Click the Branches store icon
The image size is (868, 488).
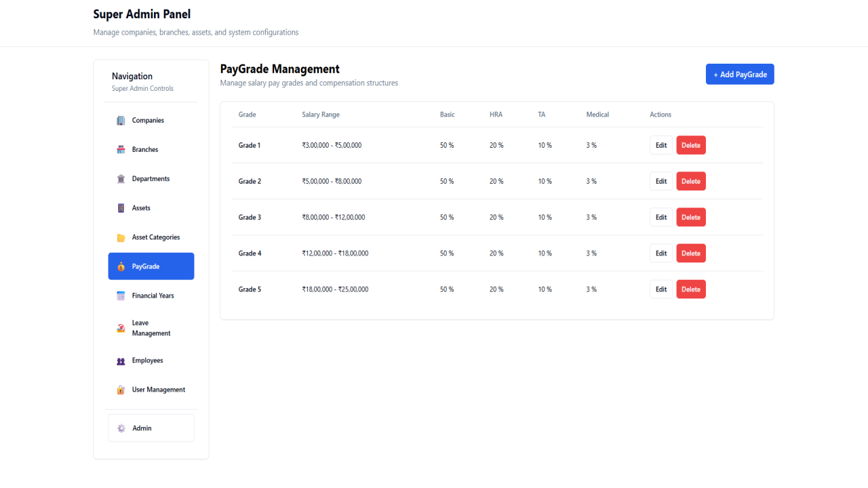coord(121,150)
